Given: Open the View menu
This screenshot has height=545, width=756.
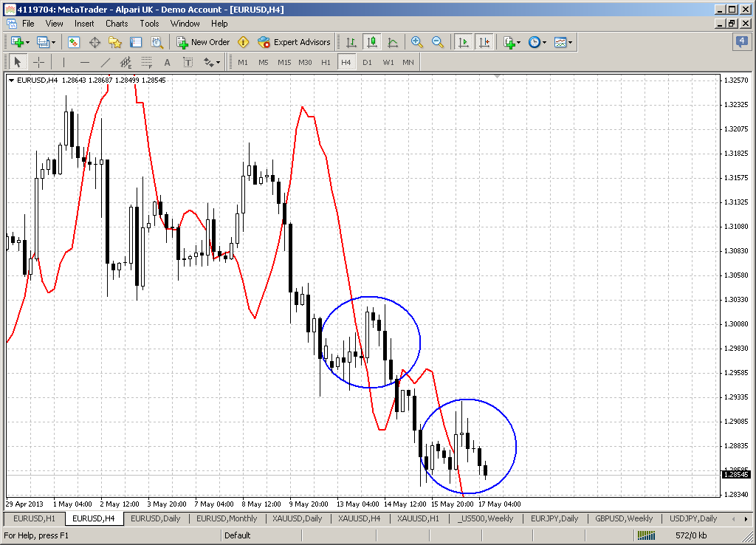Looking at the screenshot, I should pyautogui.click(x=54, y=24).
